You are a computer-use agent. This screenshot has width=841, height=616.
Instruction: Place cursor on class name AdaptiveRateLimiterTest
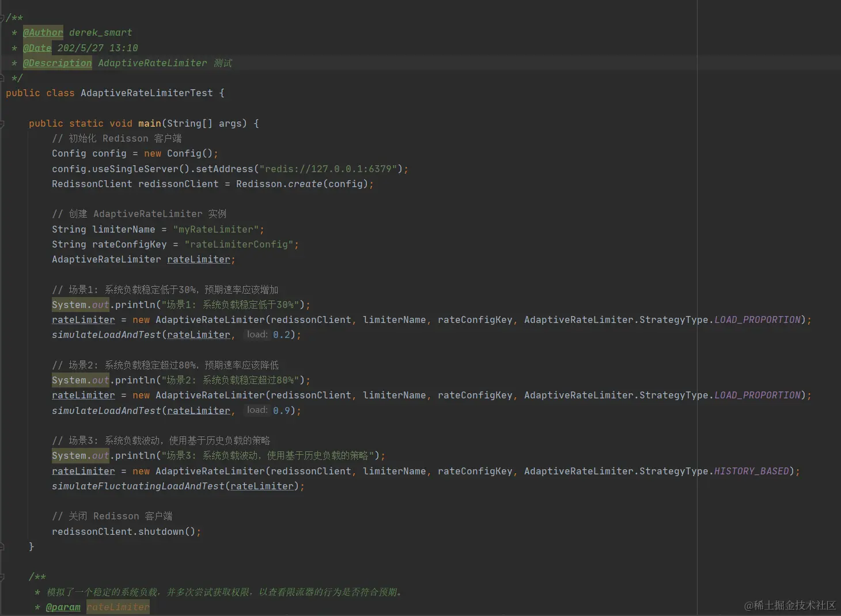coord(147,93)
